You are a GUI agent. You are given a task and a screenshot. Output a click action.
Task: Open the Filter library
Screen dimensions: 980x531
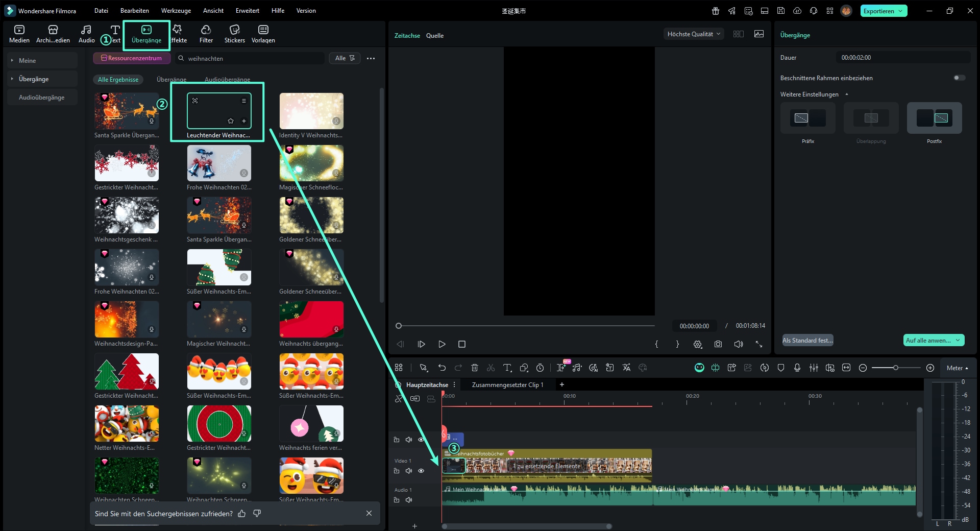pyautogui.click(x=206, y=34)
